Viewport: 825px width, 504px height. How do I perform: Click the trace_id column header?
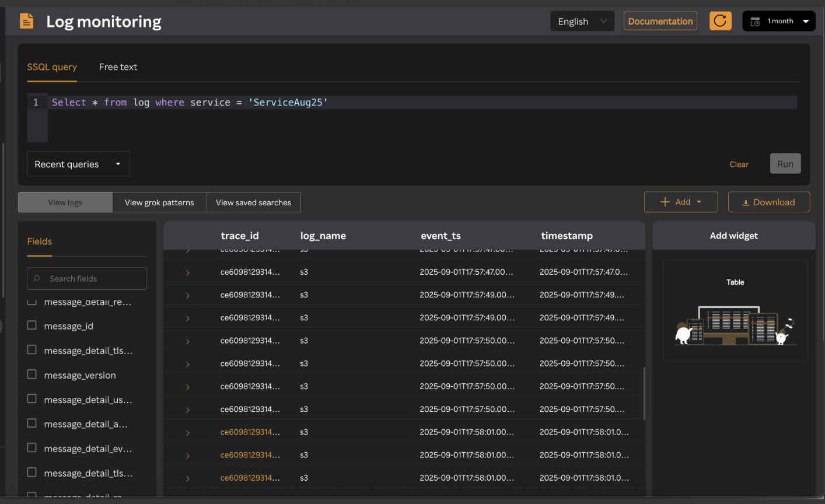click(x=240, y=236)
